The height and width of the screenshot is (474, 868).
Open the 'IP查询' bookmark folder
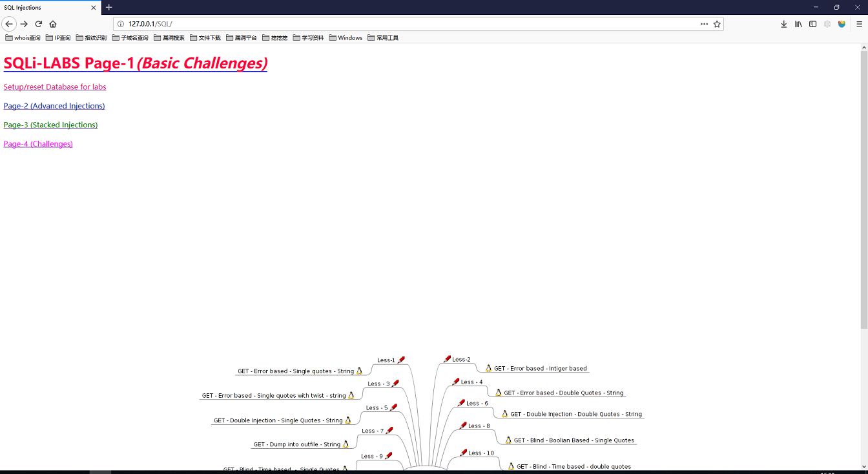(x=58, y=37)
